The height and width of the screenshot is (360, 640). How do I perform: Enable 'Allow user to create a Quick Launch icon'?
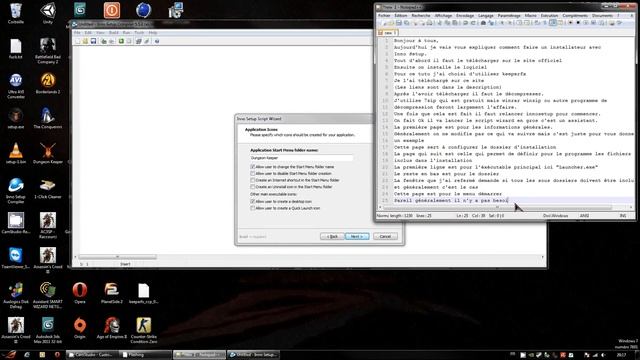pos(285,208)
